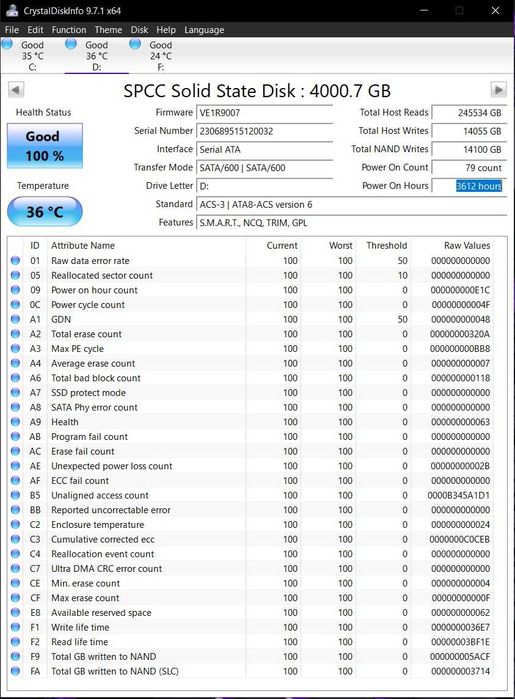Image resolution: width=515 pixels, height=699 pixels.
Task: Open the Edit menu
Action: point(35,30)
